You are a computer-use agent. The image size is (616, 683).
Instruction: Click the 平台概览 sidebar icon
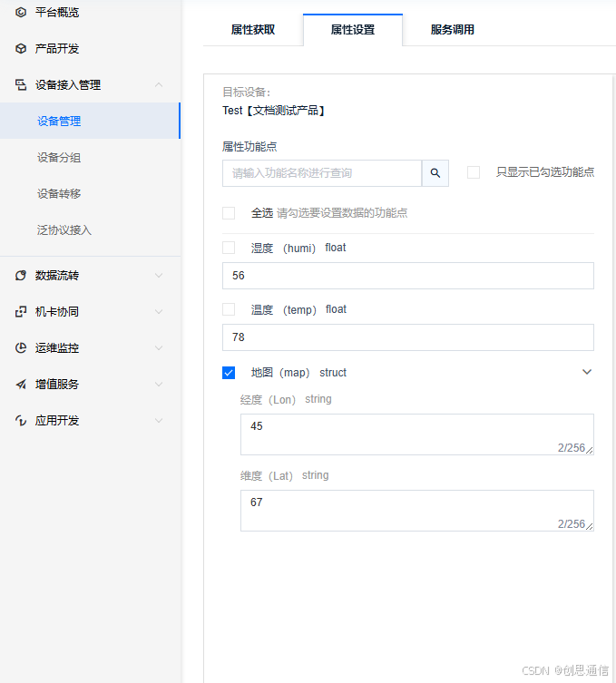(21, 12)
